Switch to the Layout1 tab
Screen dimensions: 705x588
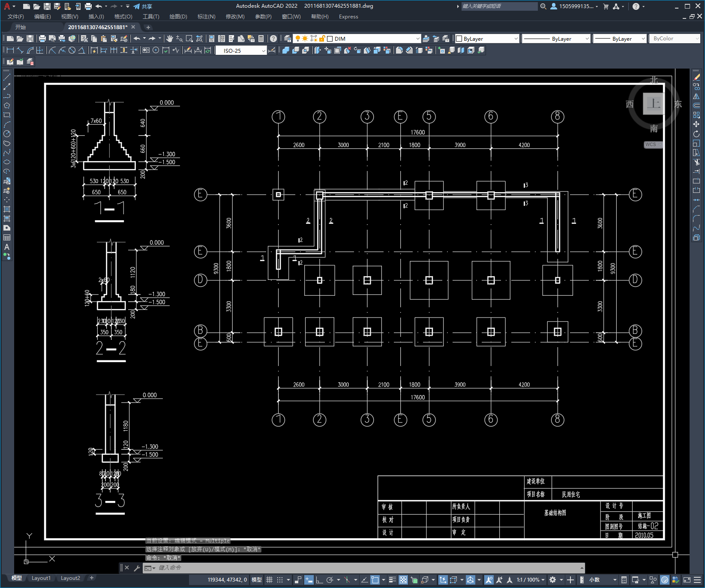pyautogui.click(x=41, y=578)
